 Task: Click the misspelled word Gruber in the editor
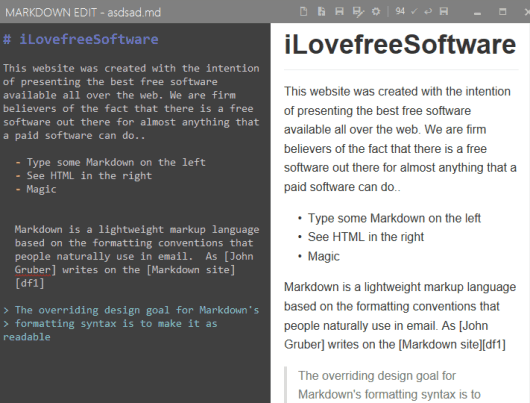click(33, 270)
